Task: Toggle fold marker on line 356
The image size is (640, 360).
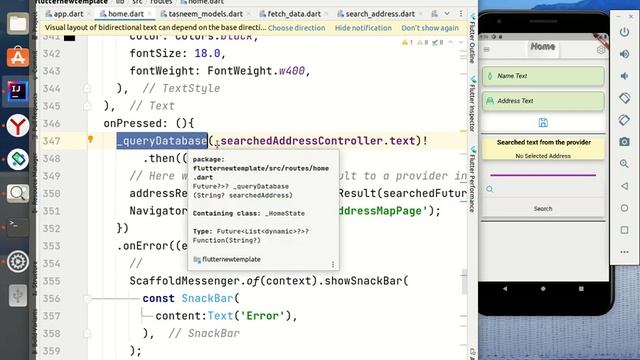Action: (x=87, y=298)
